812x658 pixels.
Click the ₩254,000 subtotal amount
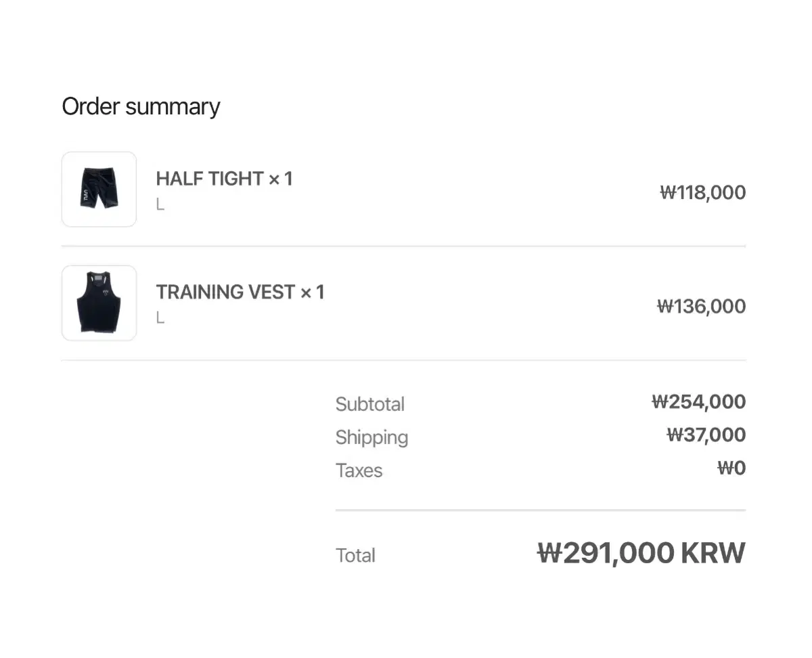point(698,402)
